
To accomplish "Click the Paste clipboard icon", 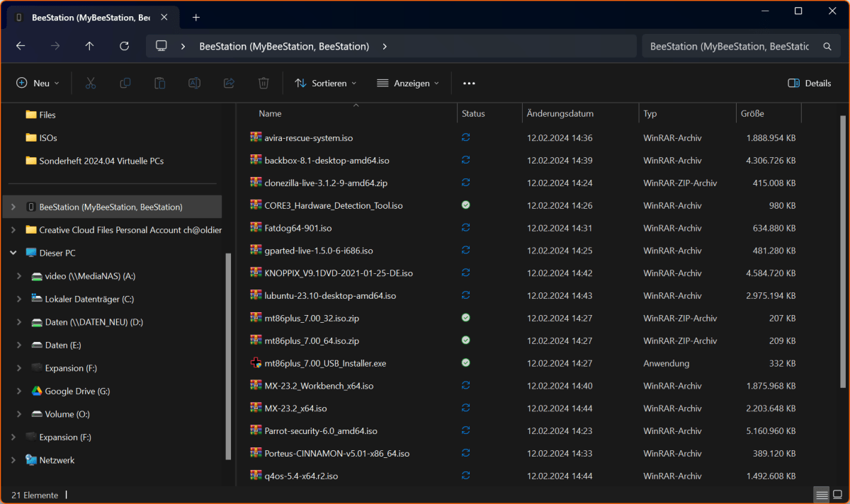I will 160,83.
